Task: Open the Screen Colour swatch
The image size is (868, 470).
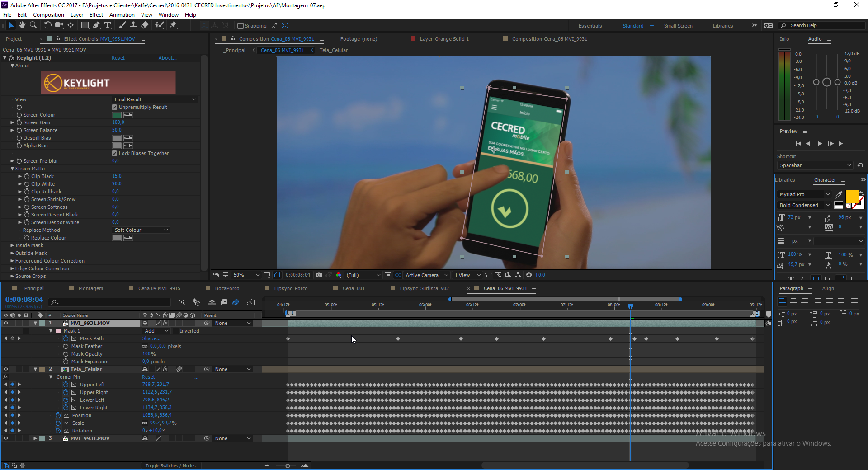Action: click(117, 115)
